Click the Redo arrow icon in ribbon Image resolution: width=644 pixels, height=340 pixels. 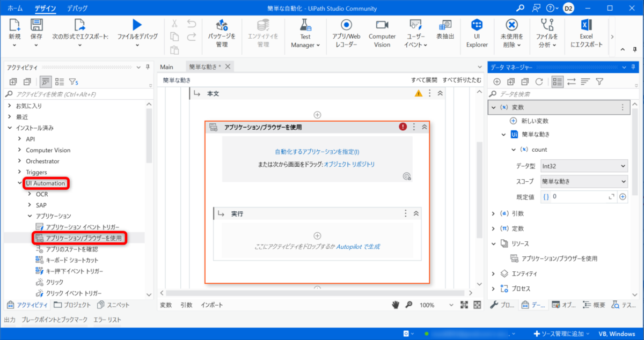point(192,37)
